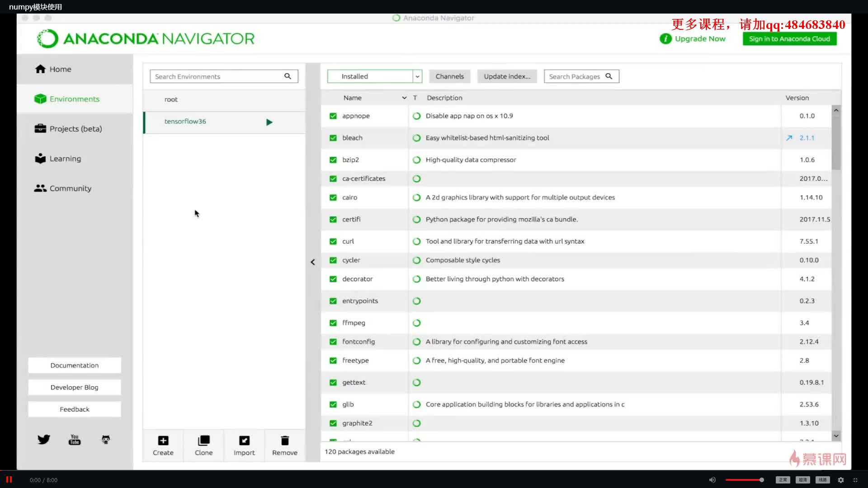Image resolution: width=868 pixels, height=488 pixels.
Task: Click the Clone environment icon
Action: pyautogui.click(x=204, y=441)
